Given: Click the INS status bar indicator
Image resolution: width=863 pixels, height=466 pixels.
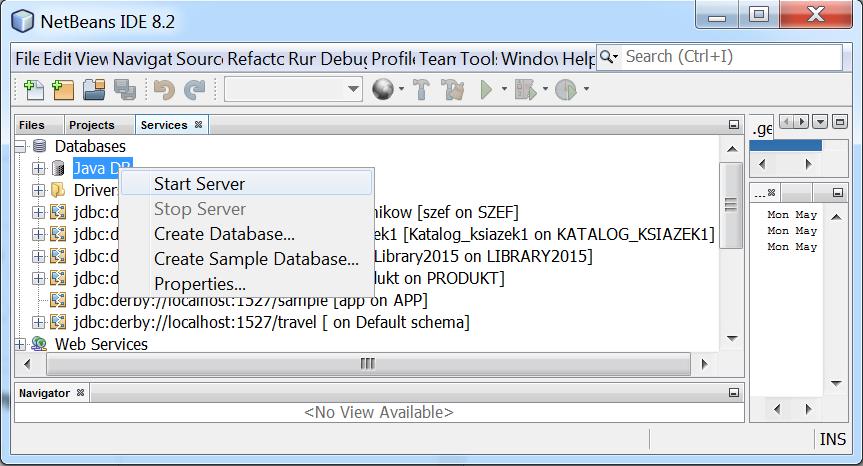Looking at the screenshot, I should click(832, 439).
